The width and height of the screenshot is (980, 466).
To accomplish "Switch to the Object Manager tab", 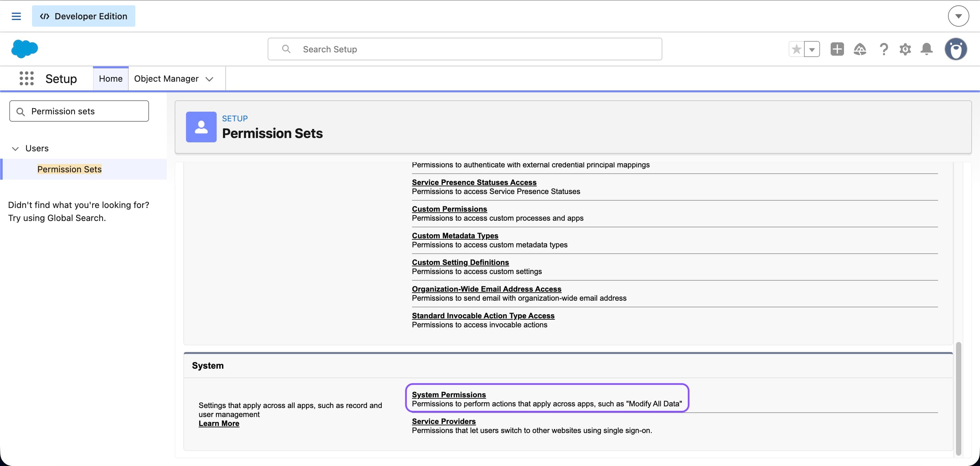I will tap(166, 78).
